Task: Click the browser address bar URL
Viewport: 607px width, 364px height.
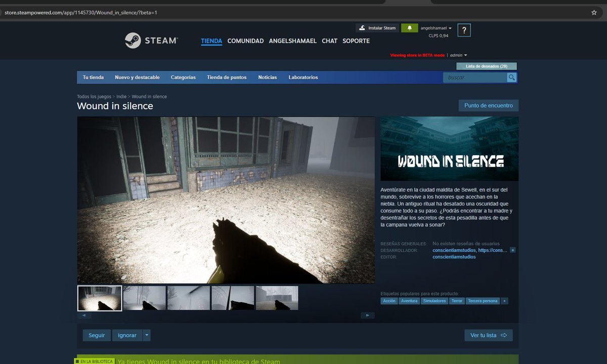Action: pos(81,12)
